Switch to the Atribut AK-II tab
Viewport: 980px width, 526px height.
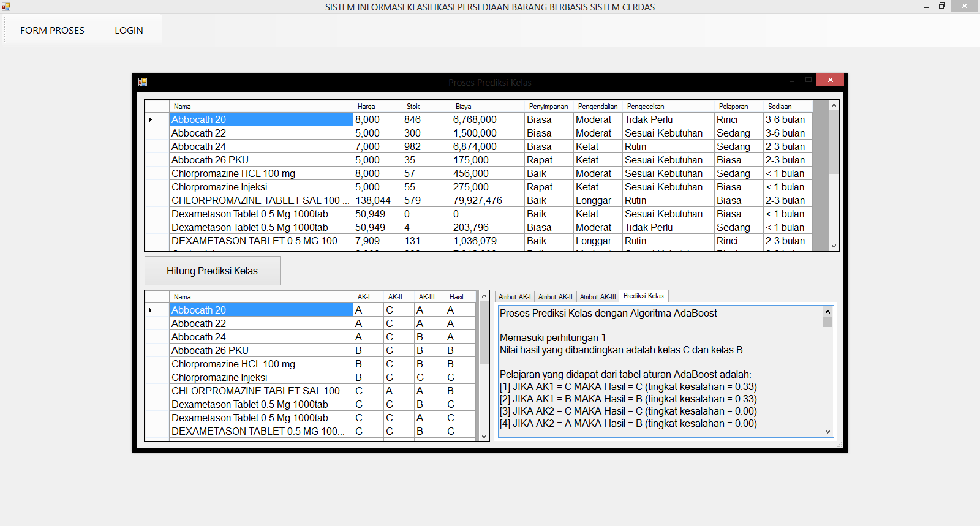pyautogui.click(x=555, y=297)
